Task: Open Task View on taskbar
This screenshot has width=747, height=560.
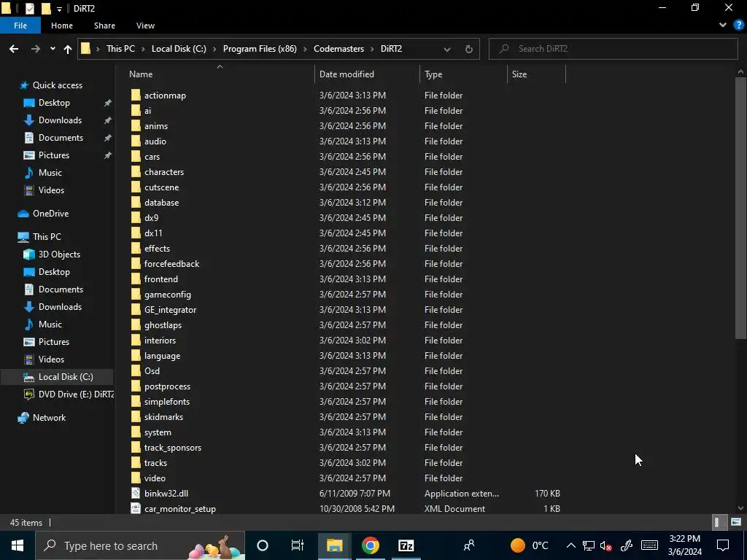Action: click(x=298, y=545)
